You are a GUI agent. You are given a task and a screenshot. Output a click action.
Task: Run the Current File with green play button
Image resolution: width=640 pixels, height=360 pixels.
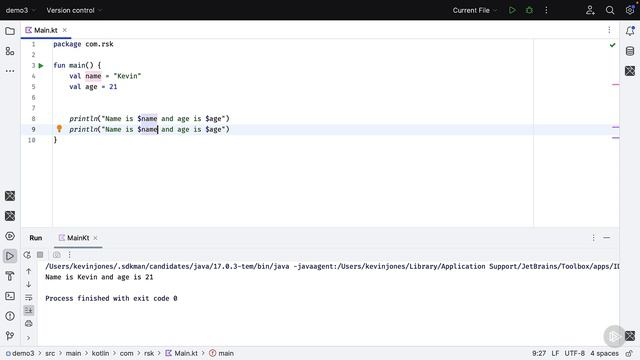pyautogui.click(x=512, y=10)
